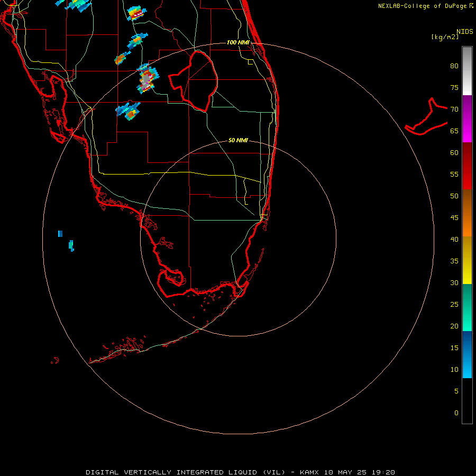
Task: Select the 75 value on the scale
Action: pyautogui.click(x=454, y=87)
